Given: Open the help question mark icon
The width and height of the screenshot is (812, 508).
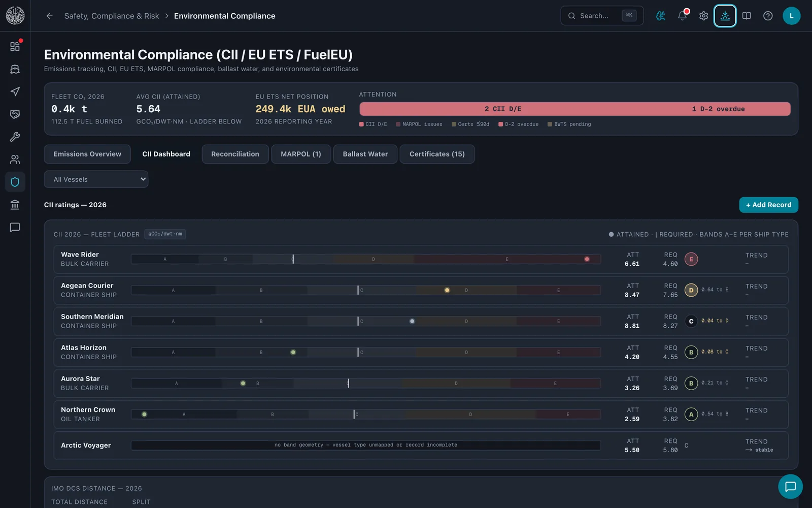Looking at the screenshot, I should click(x=768, y=16).
